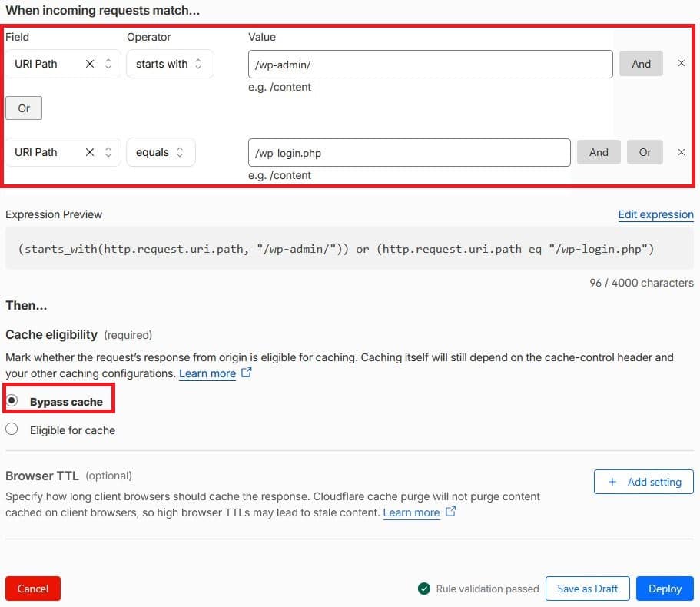Click the '96 / 4000 characters' counter

[642, 283]
